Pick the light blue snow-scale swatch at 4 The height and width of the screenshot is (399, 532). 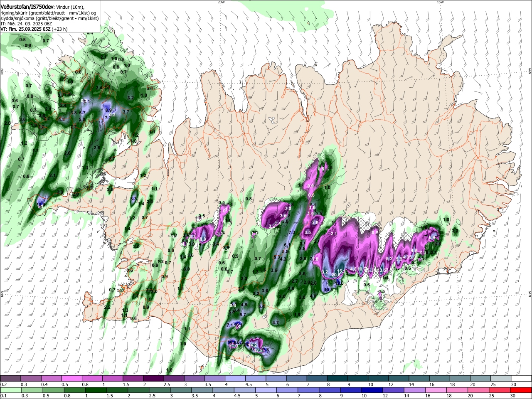(x=235, y=379)
